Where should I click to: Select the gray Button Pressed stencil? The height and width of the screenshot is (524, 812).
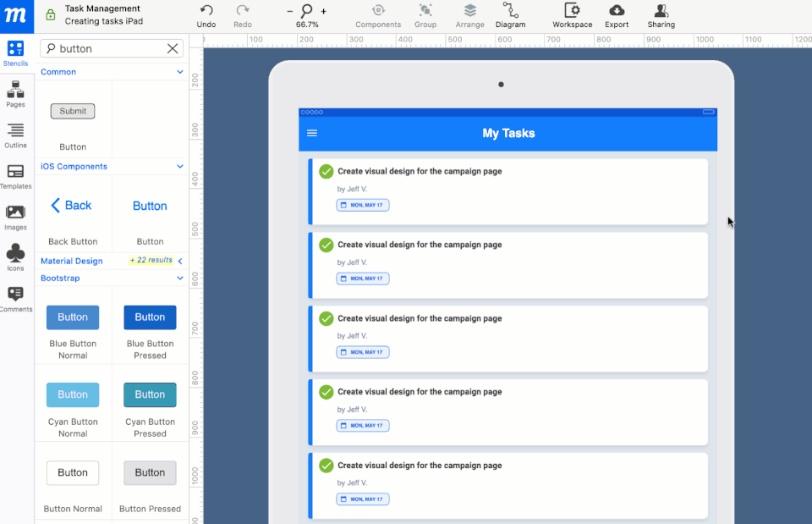150,472
